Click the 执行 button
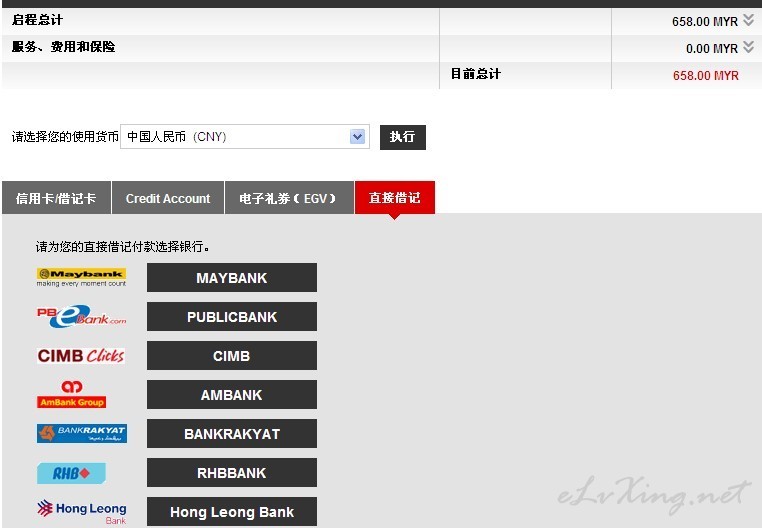Screen dimensions: 762x528 [x=402, y=137]
